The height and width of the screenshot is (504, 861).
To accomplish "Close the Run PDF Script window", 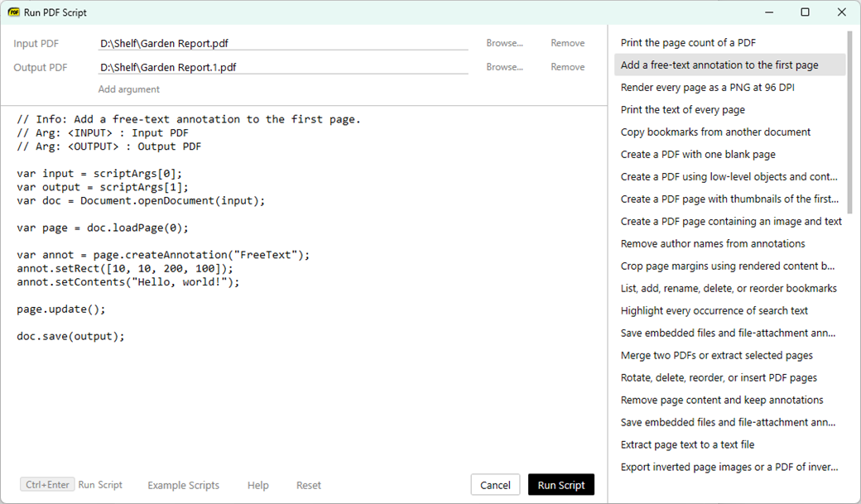I will (842, 12).
